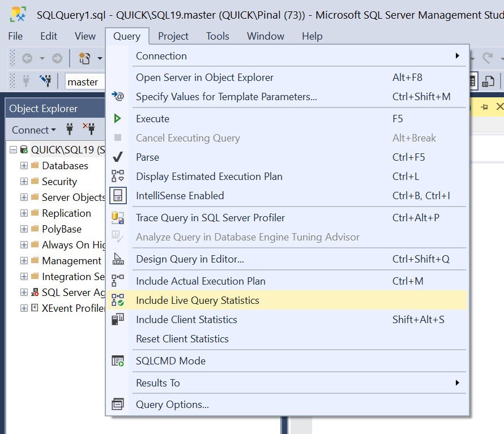Open the Connect dropdown in Object Explorer
This screenshot has width=504, height=434.
coord(34,130)
